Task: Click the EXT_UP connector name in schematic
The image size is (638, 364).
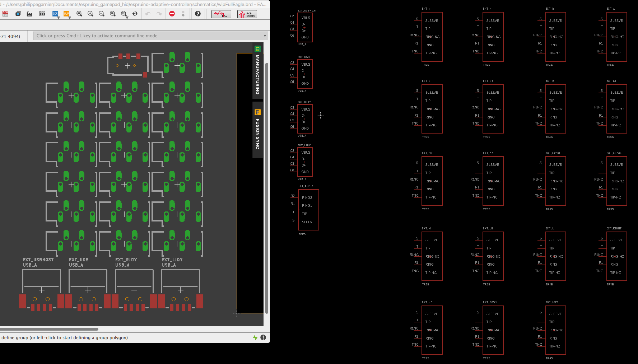Action: (x=427, y=302)
